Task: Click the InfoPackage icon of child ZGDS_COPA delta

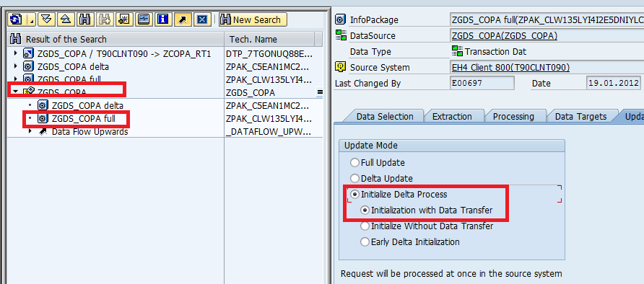Action: tap(43, 106)
